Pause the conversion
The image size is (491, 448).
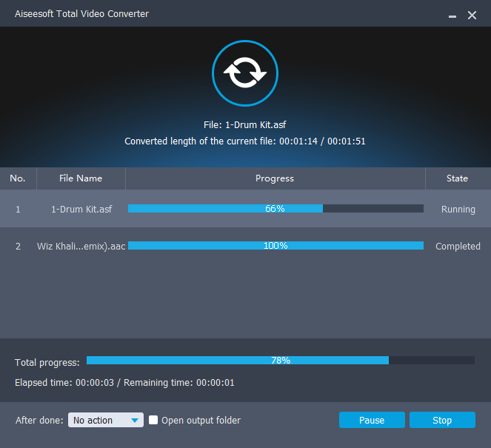[x=372, y=420]
